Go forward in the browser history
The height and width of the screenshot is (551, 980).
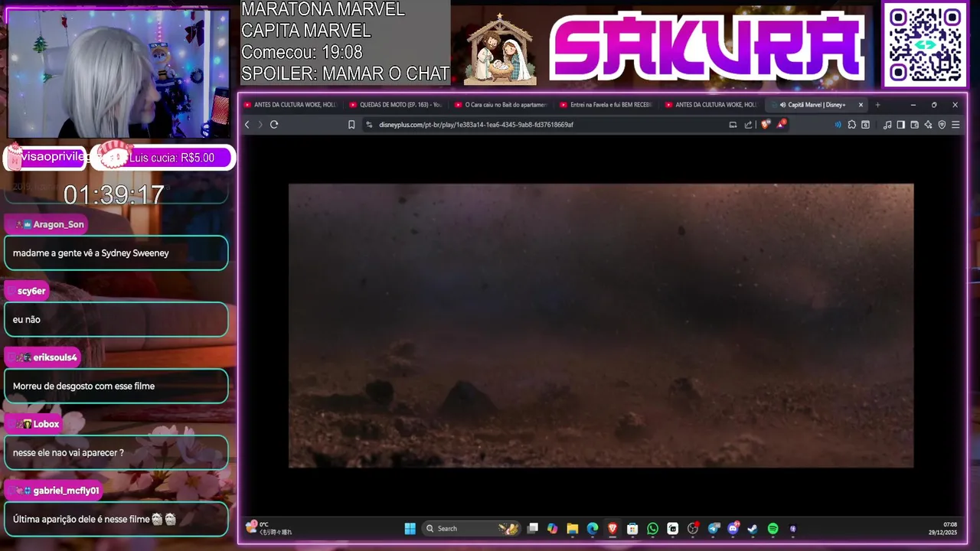click(260, 125)
